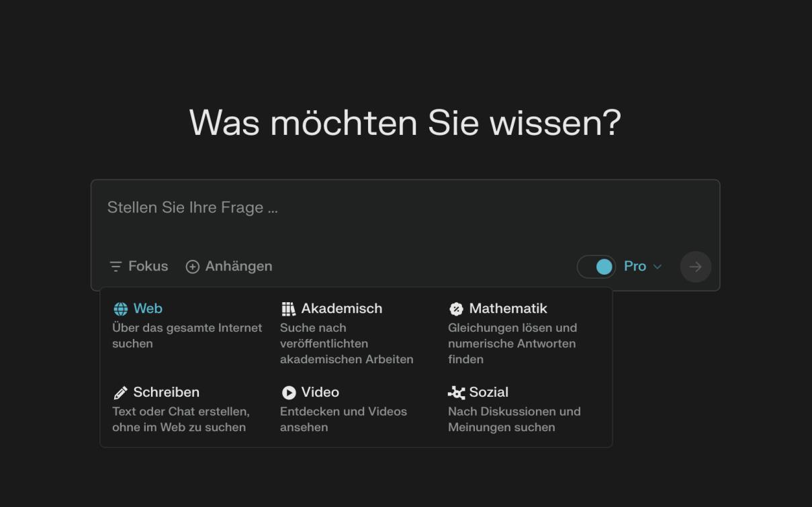Screen dimensions: 812x507
Task: Click the network icon next to Sozial
Action: click(x=456, y=393)
